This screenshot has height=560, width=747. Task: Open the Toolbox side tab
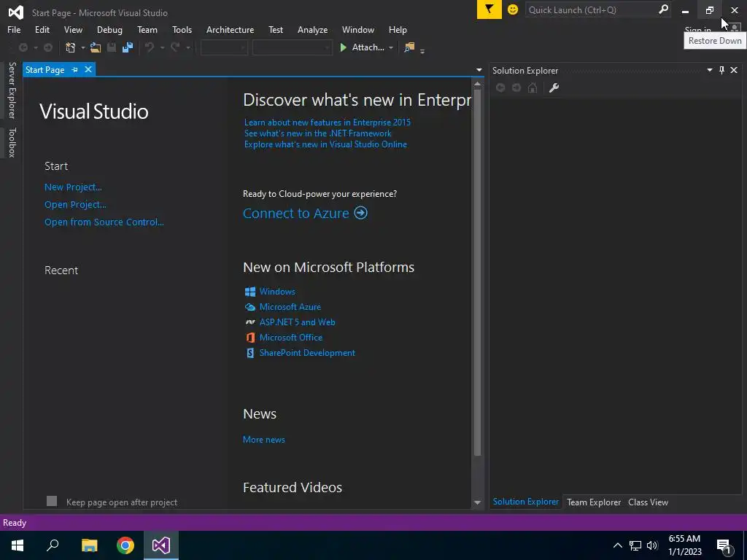click(12, 142)
